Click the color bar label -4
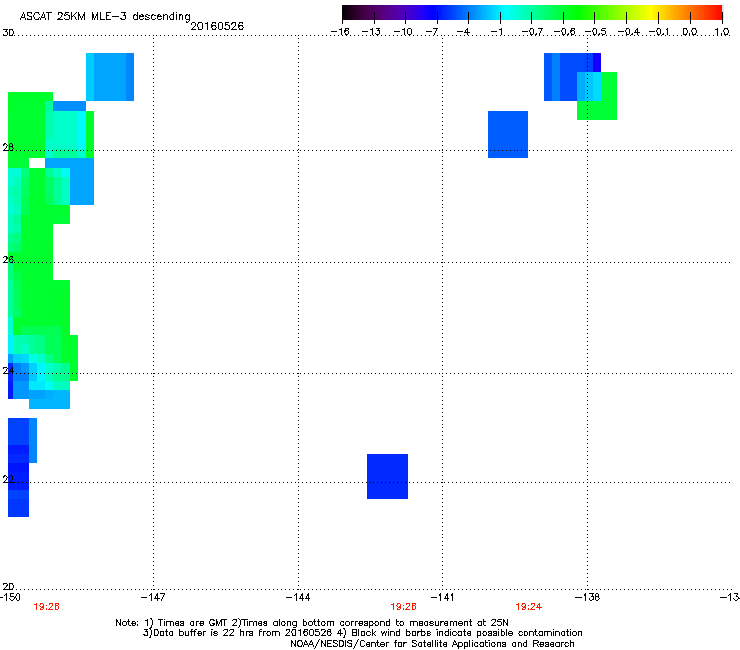The image size is (740, 650). coord(463,32)
